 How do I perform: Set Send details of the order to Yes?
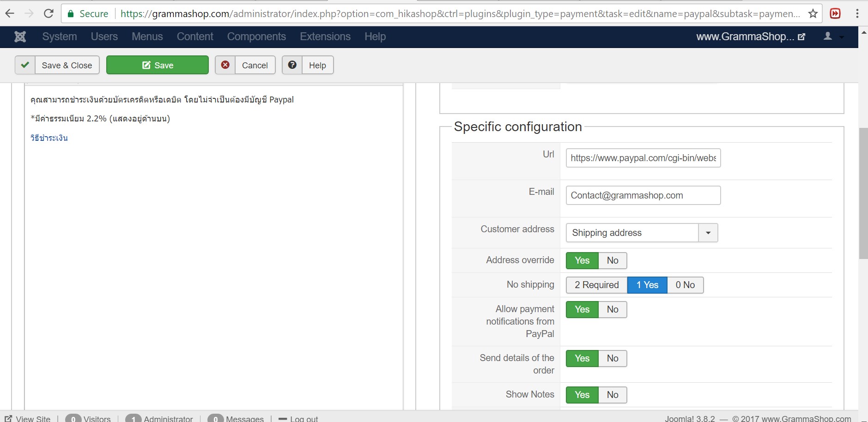click(x=582, y=358)
